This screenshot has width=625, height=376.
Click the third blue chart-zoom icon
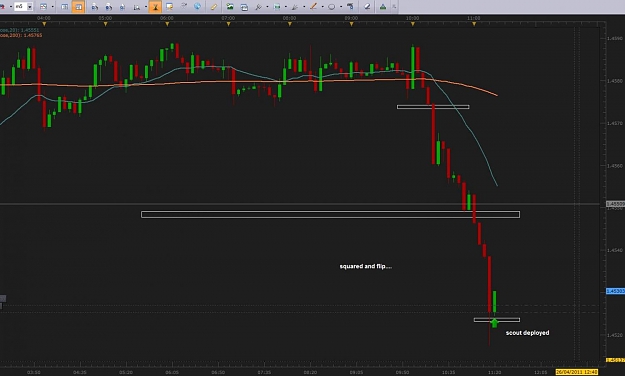pos(122,7)
